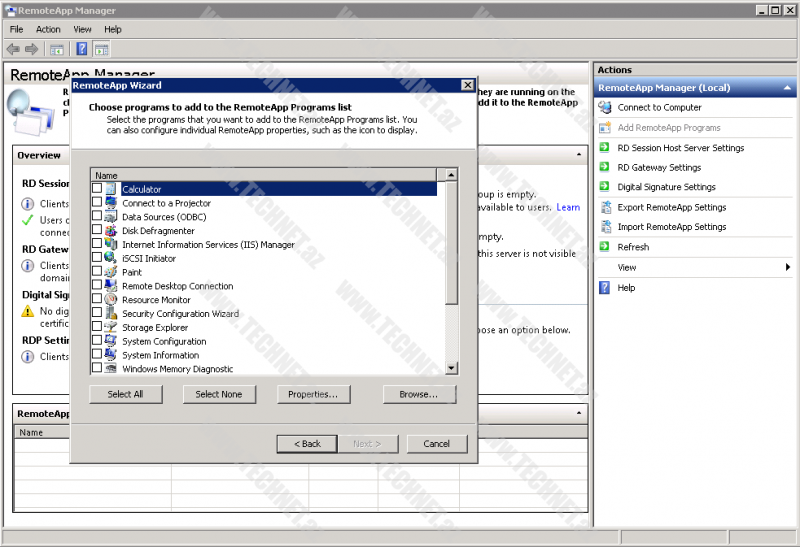This screenshot has width=800, height=547.
Task: Click the Disk Defragmenter icon
Action: [110, 231]
